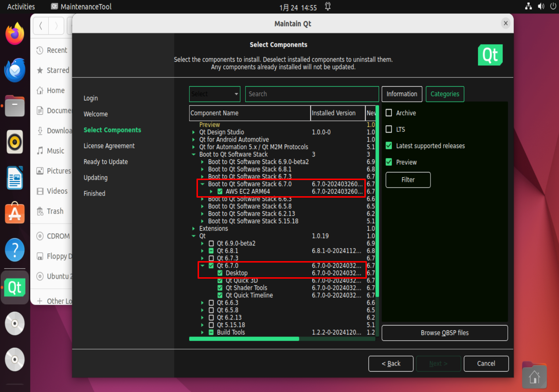
Task: Open the volume indicator in top bar
Action: pyautogui.click(x=541, y=6)
